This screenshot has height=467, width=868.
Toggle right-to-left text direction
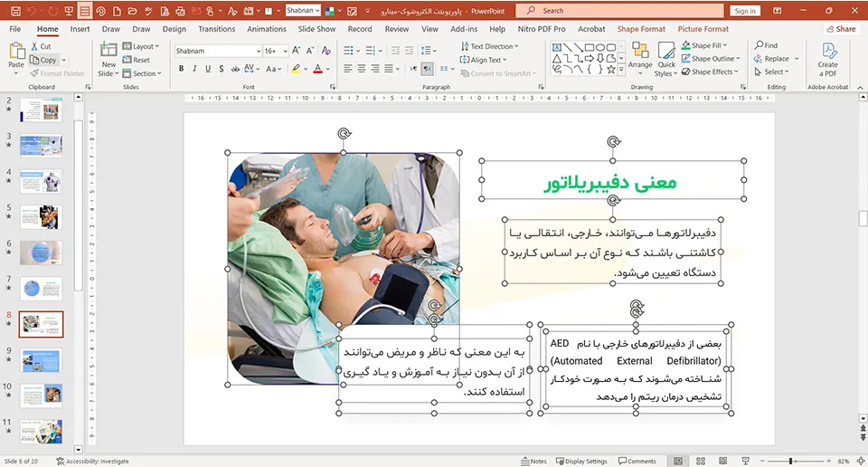coord(428,69)
